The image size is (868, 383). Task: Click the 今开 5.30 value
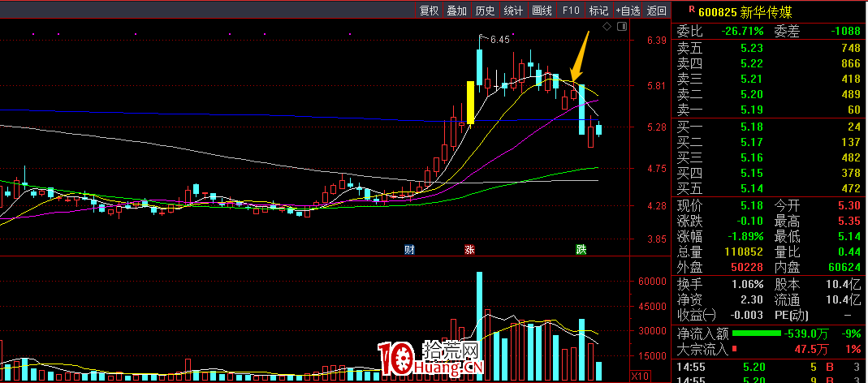pyautogui.click(x=849, y=206)
